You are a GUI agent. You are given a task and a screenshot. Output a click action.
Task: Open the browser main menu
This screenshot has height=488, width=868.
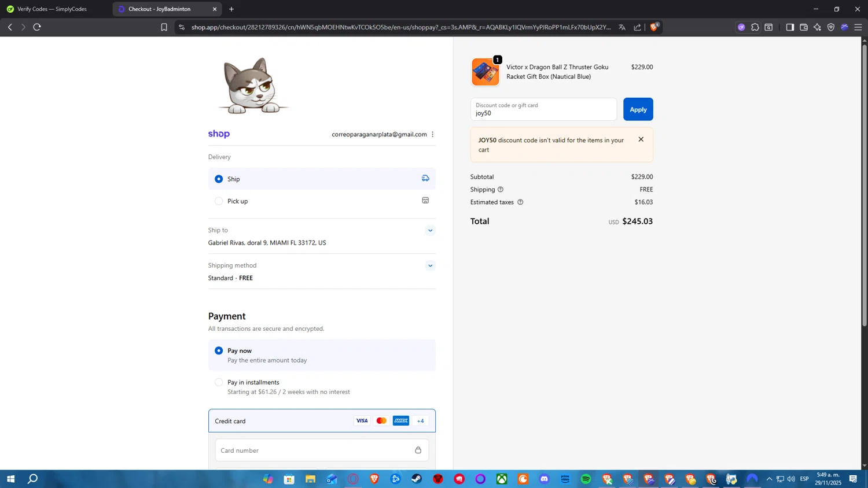[x=858, y=27]
